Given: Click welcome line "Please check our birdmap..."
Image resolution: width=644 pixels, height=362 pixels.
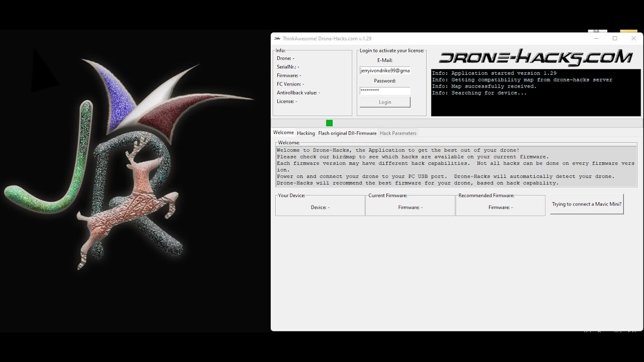Looking at the screenshot, I should coord(413,157).
